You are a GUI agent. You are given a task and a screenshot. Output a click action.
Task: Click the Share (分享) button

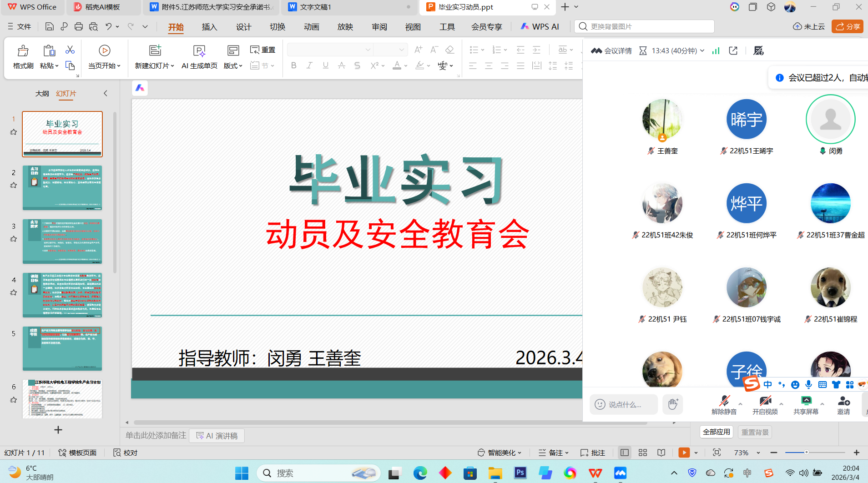pyautogui.click(x=848, y=27)
